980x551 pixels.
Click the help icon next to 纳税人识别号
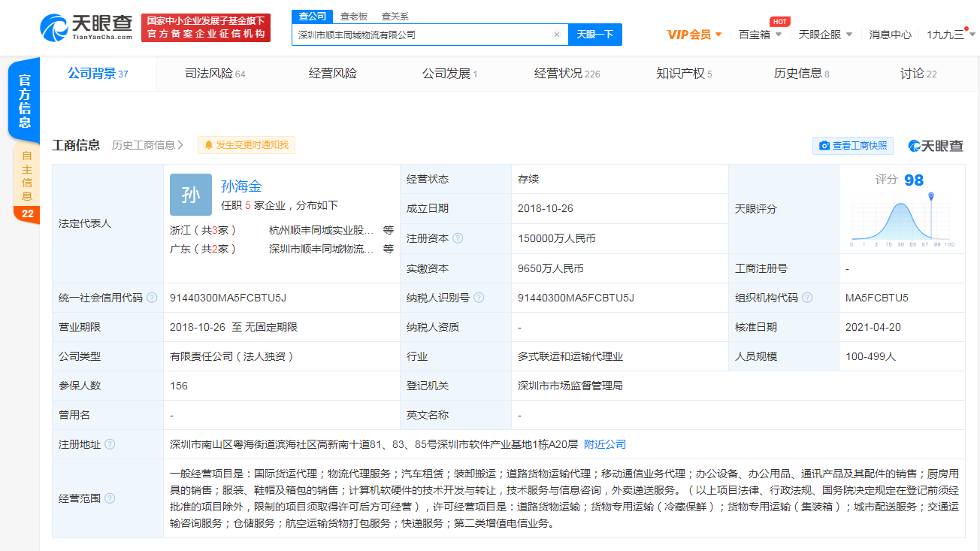(x=479, y=298)
